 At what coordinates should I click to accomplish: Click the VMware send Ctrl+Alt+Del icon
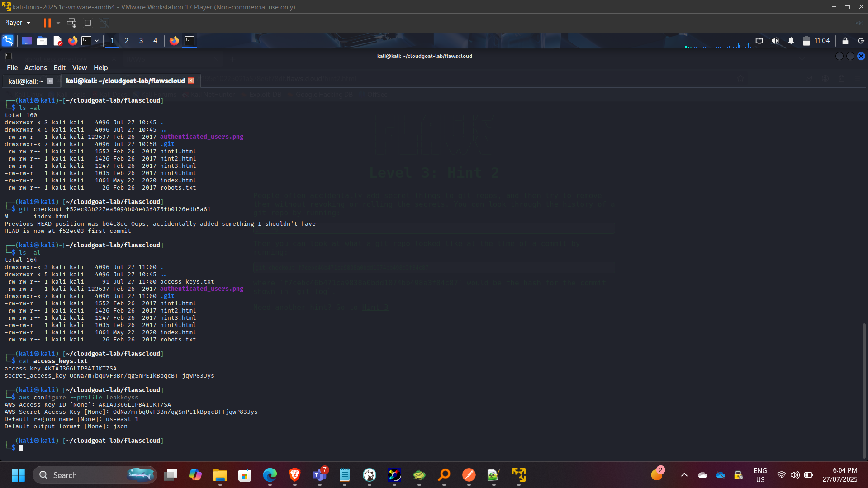tap(71, 23)
